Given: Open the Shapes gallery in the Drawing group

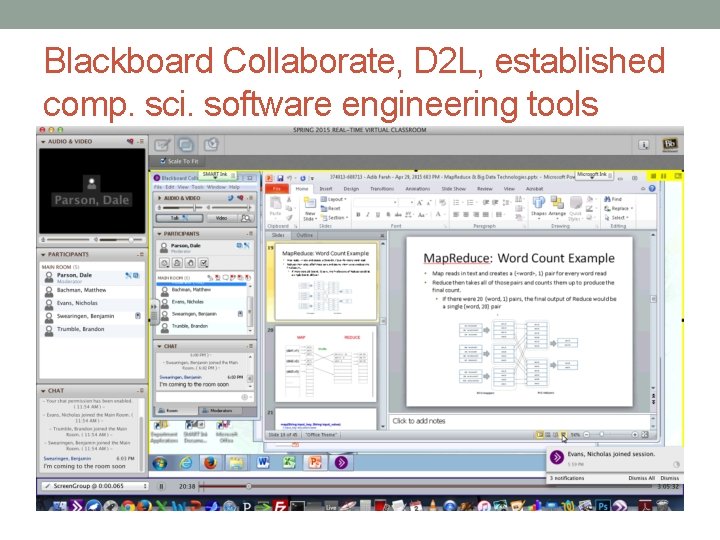Looking at the screenshot, I should click(539, 206).
